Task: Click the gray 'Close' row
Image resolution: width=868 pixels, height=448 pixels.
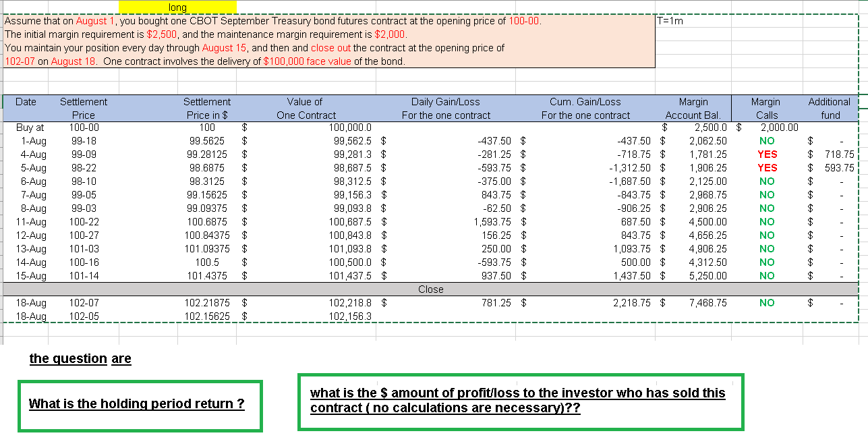Action: pyautogui.click(x=430, y=289)
